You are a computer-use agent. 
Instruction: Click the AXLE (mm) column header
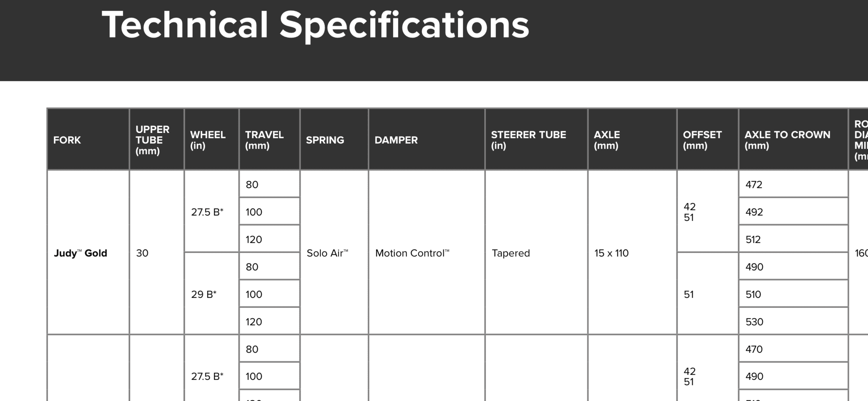coord(632,140)
